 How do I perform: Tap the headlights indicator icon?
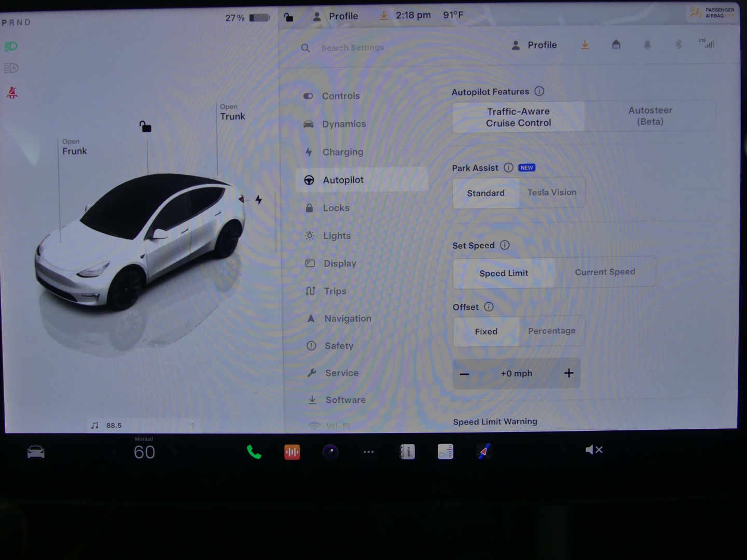tap(11, 47)
